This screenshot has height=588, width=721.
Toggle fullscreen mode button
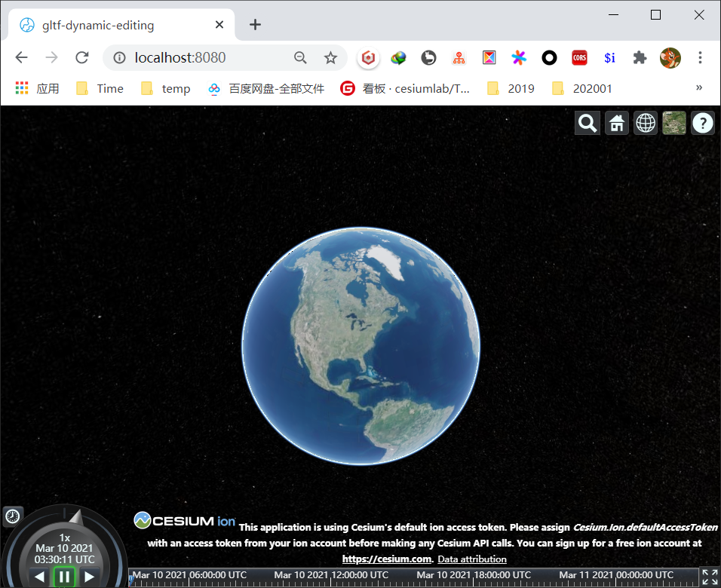pyautogui.click(x=710, y=577)
